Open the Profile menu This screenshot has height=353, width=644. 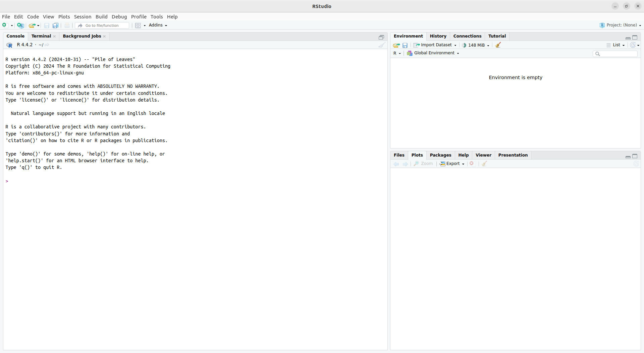(139, 17)
